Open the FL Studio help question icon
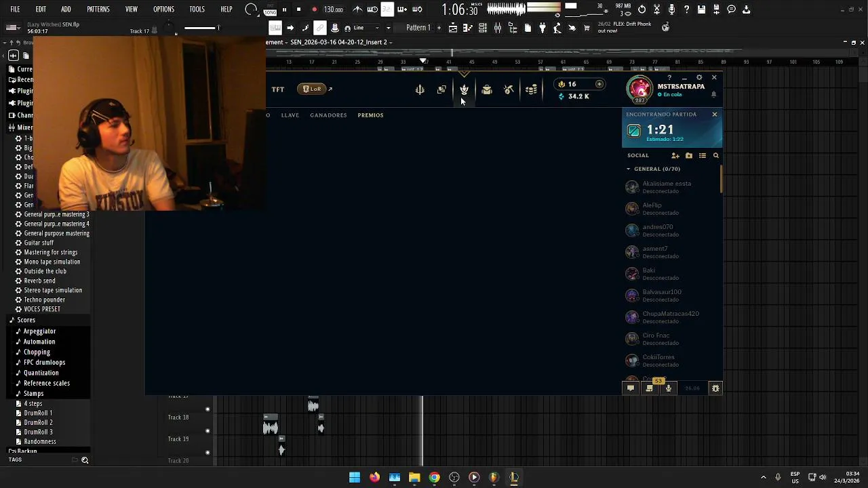 pyautogui.click(x=686, y=9)
